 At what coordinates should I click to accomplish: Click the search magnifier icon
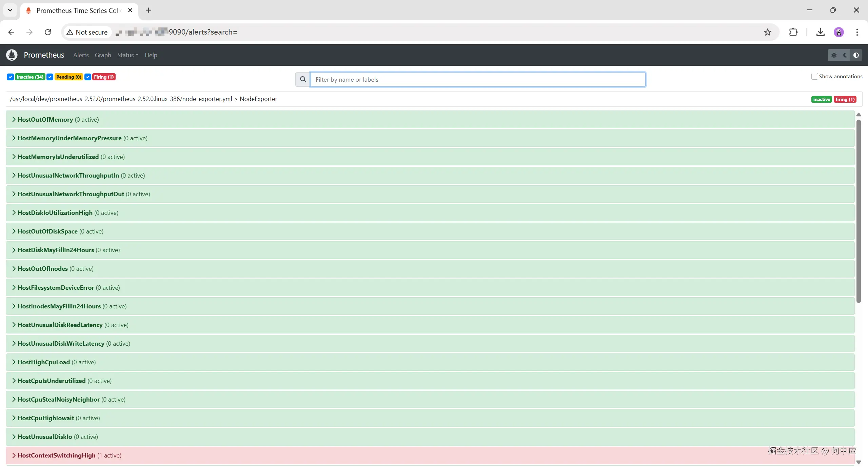303,79
